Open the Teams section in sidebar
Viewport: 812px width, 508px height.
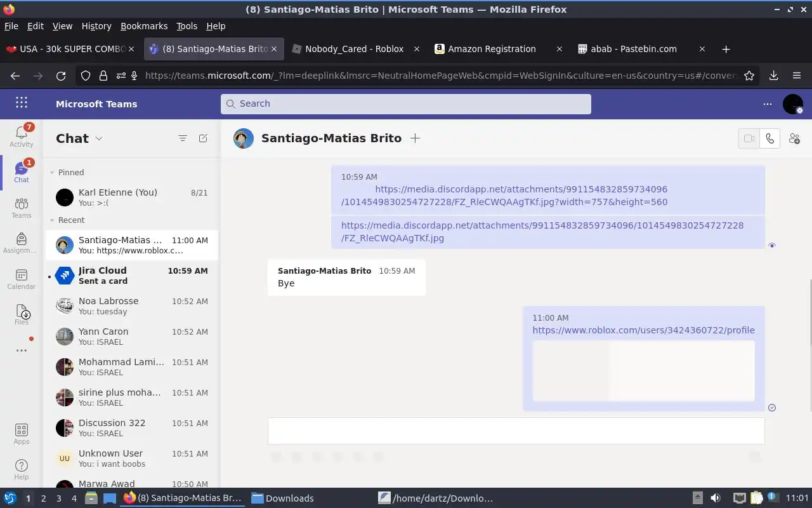pyautogui.click(x=21, y=208)
